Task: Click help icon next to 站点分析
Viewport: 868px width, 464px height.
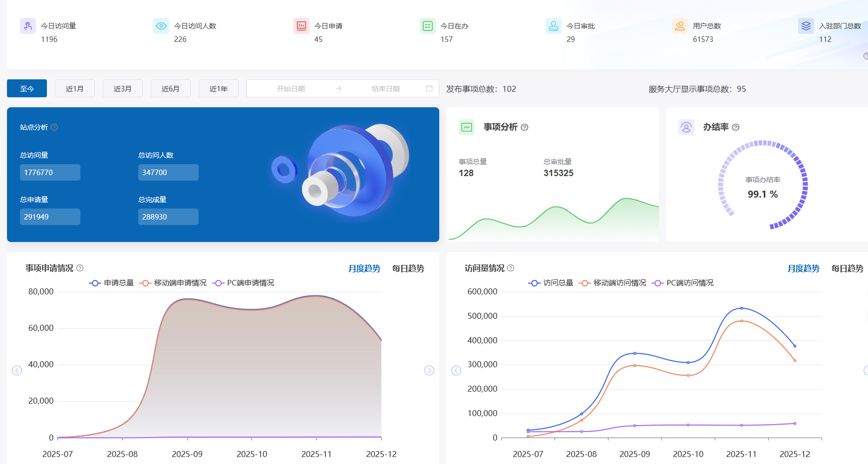Action: click(x=54, y=127)
